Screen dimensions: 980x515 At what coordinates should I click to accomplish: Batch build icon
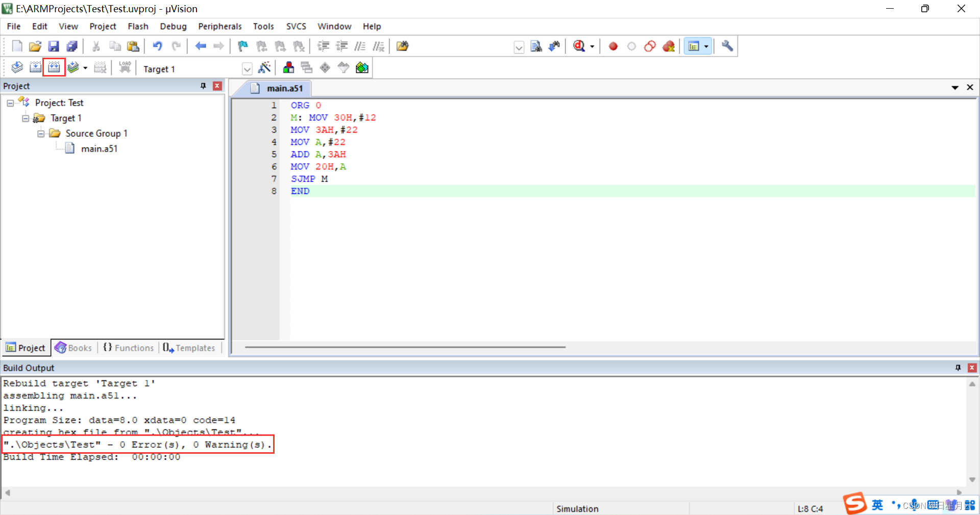pos(73,67)
